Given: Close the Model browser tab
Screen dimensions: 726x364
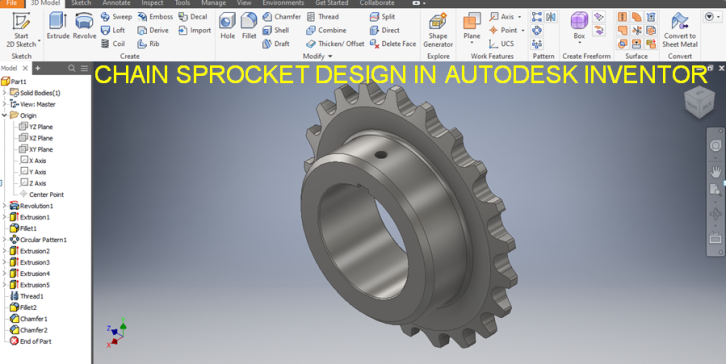Looking at the screenshot, I should [x=25, y=68].
